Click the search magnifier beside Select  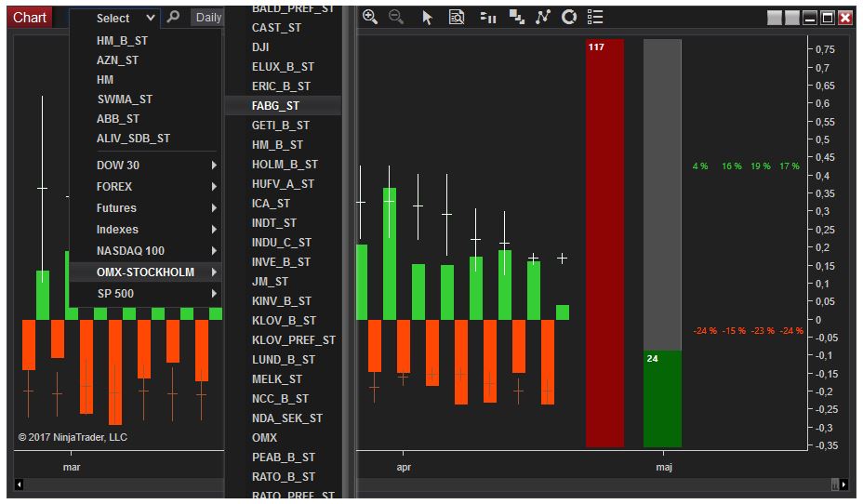point(173,17)
